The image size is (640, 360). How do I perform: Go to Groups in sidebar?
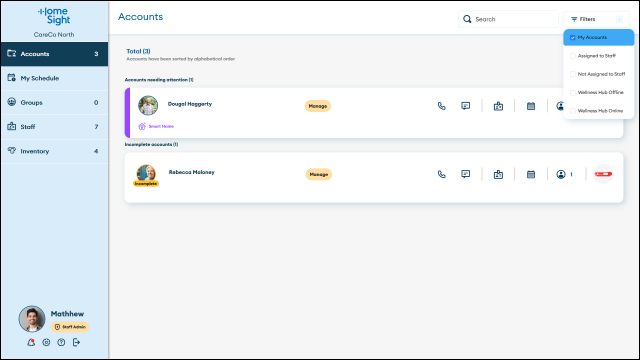pyautogui.click(x=54, y=102)
